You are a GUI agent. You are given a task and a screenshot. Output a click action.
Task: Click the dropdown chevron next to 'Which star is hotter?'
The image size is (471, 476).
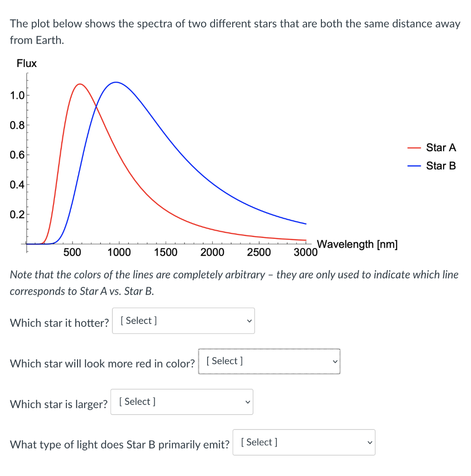249,321
